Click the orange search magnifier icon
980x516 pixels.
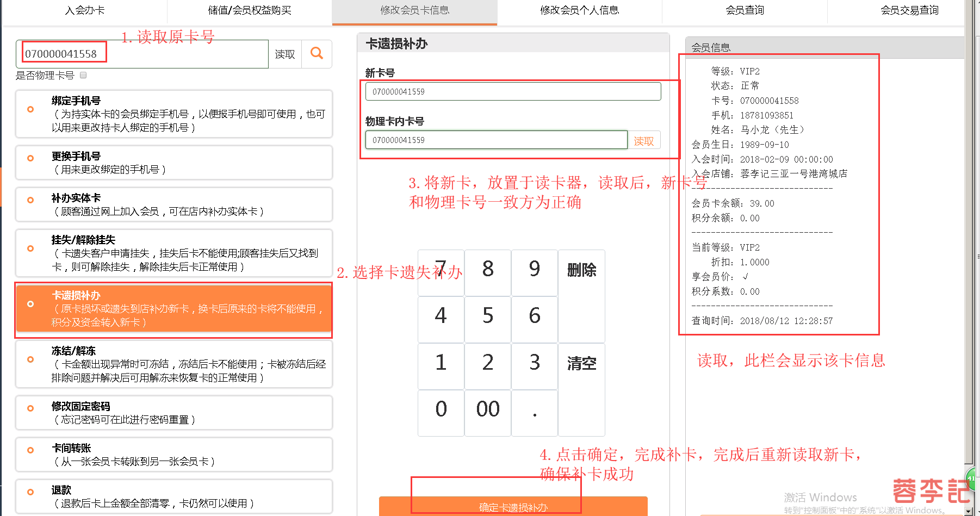(x=317, y=53)
